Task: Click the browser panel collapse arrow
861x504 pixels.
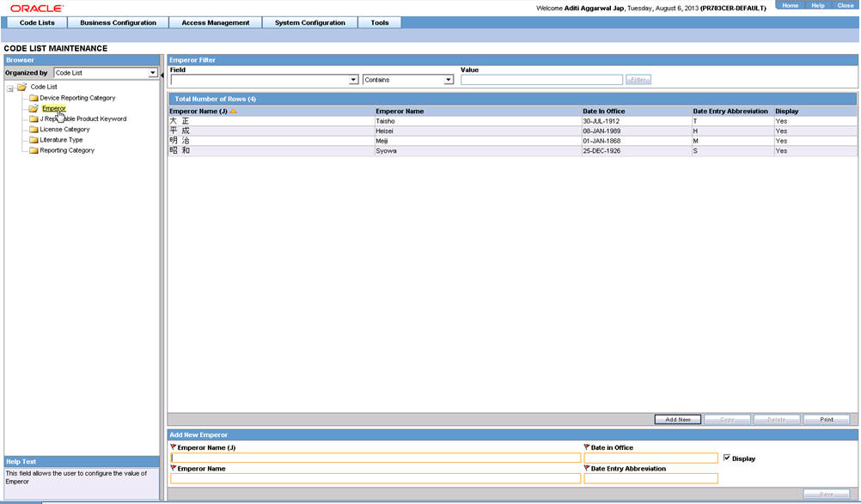Action: [x=162, y=76]
